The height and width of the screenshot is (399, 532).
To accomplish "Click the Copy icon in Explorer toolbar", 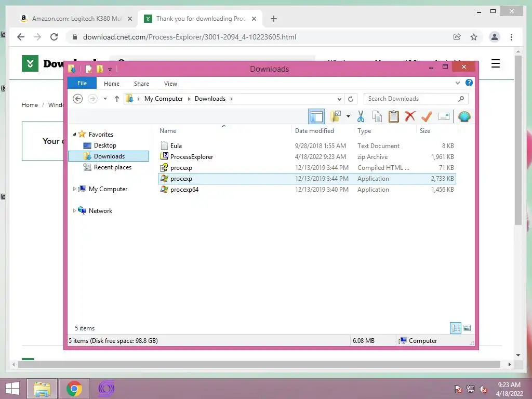I will 377,117.
